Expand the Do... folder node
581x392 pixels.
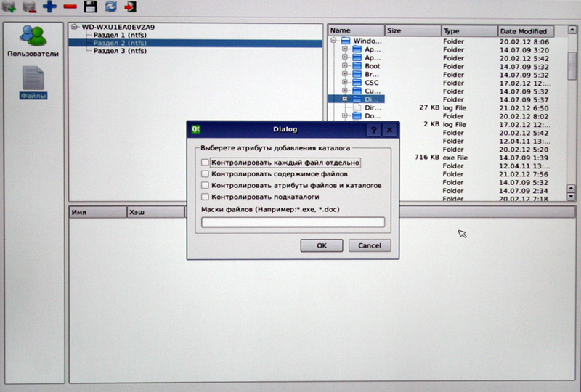point(344,115)
